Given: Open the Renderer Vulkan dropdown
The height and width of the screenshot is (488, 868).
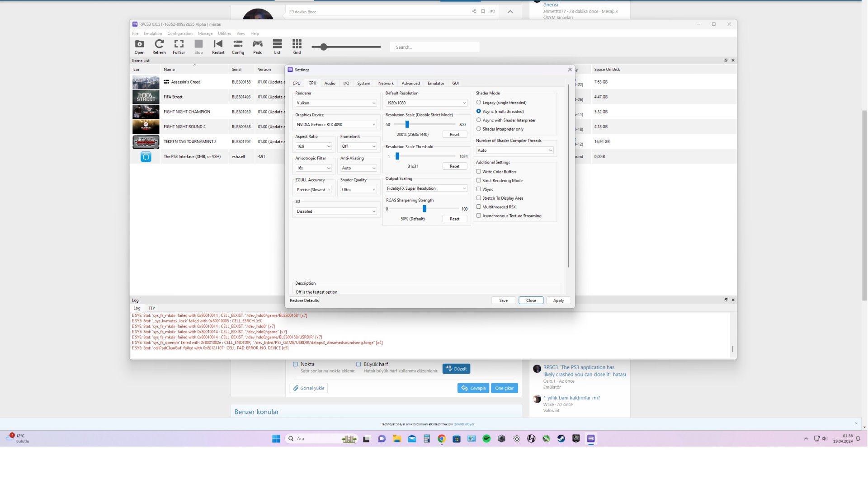Looking at the screenshot, I should (x=336, y=103).
